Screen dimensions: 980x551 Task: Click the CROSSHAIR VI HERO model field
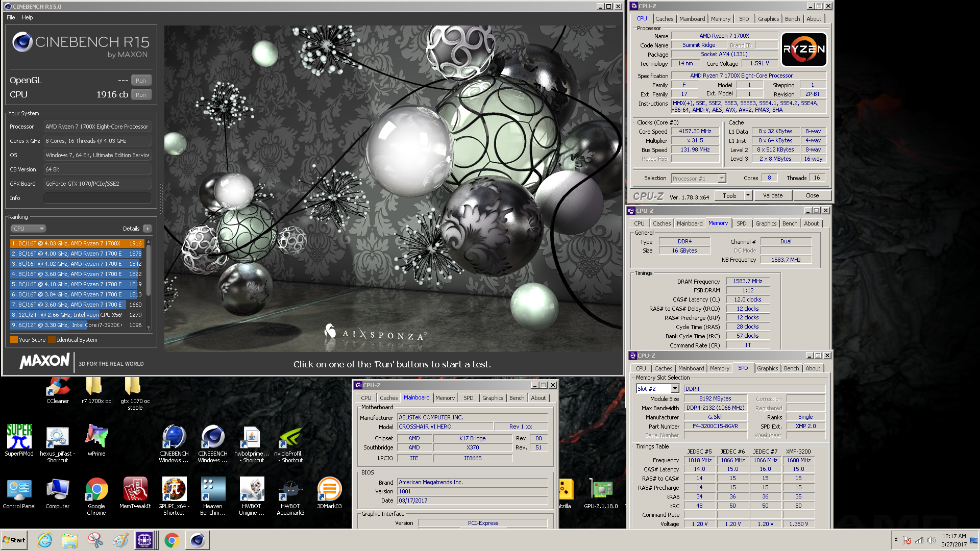[446, 427]
